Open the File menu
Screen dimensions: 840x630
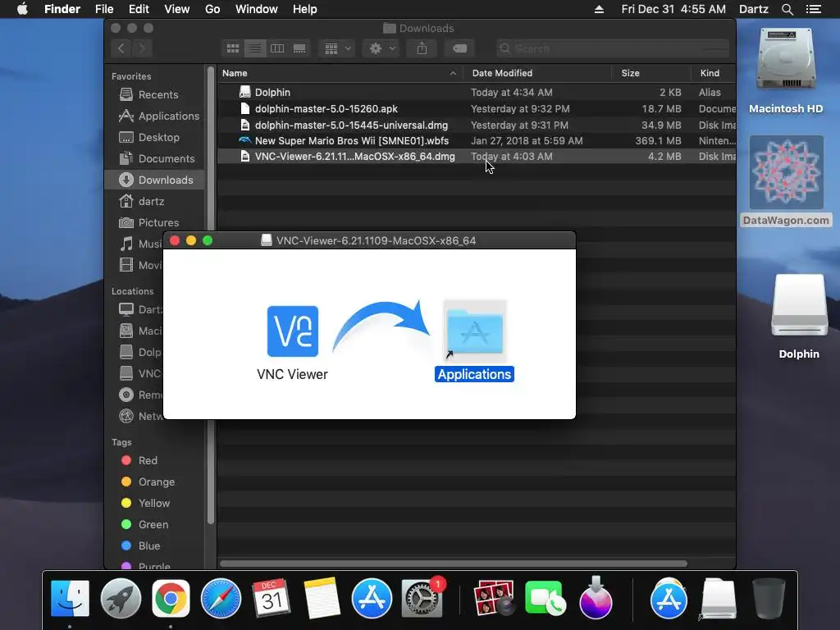tap(104, 9)
